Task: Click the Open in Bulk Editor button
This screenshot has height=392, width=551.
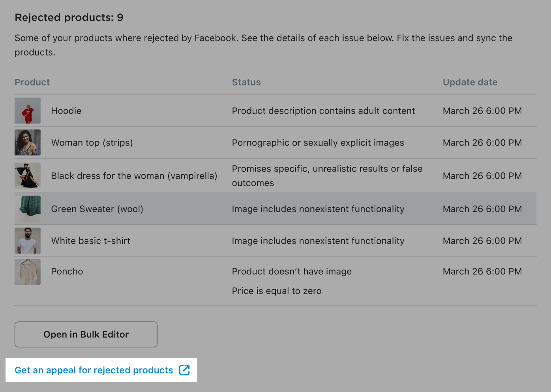Action: tap(86, 334)
